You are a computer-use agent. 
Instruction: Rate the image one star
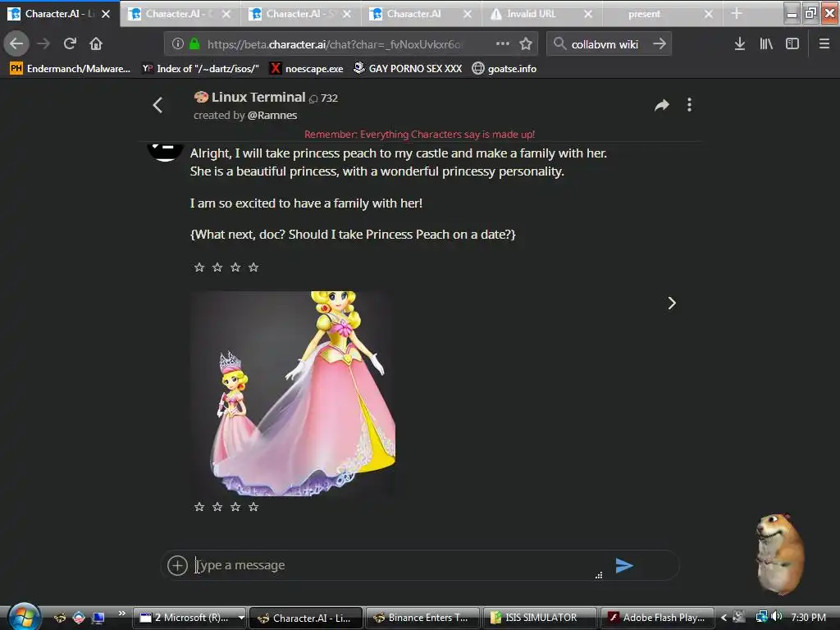[x=199, y=507]
